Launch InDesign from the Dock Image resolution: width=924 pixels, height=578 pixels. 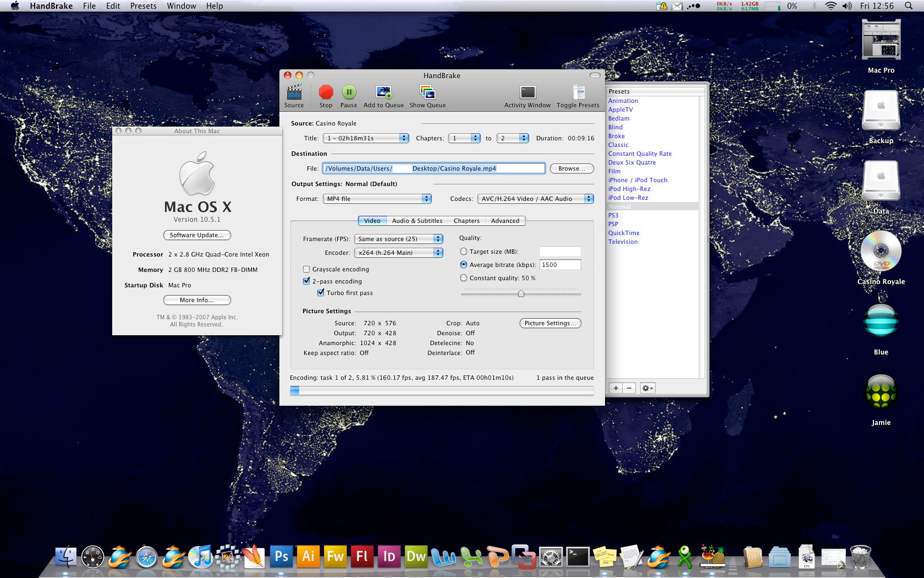point(389,557)
